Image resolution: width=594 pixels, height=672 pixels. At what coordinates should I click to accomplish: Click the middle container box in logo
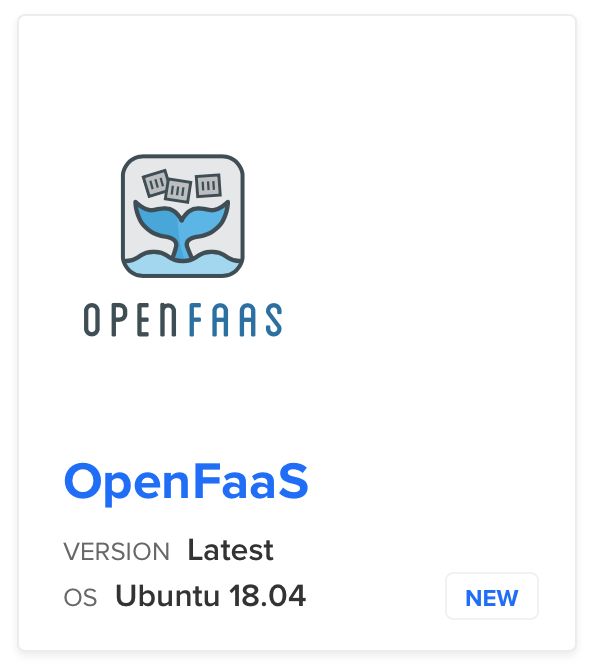tap(178, 190)
